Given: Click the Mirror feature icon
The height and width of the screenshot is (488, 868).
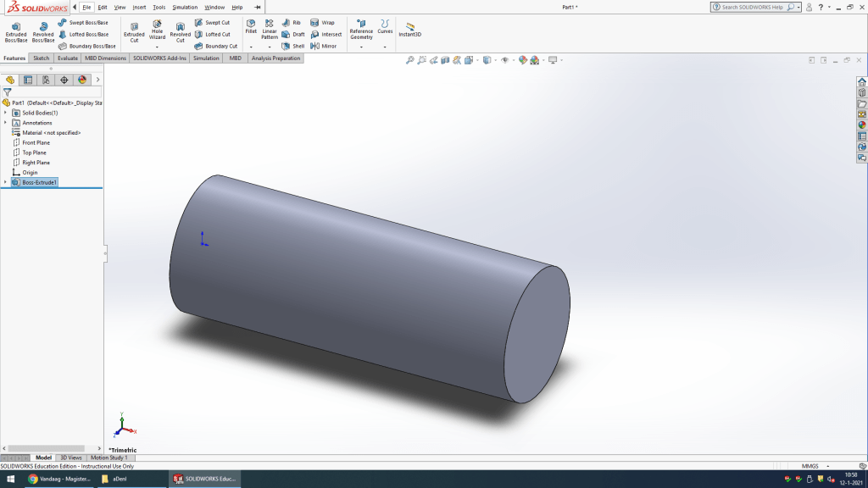Looking at the screenshot, I should 323,46.
